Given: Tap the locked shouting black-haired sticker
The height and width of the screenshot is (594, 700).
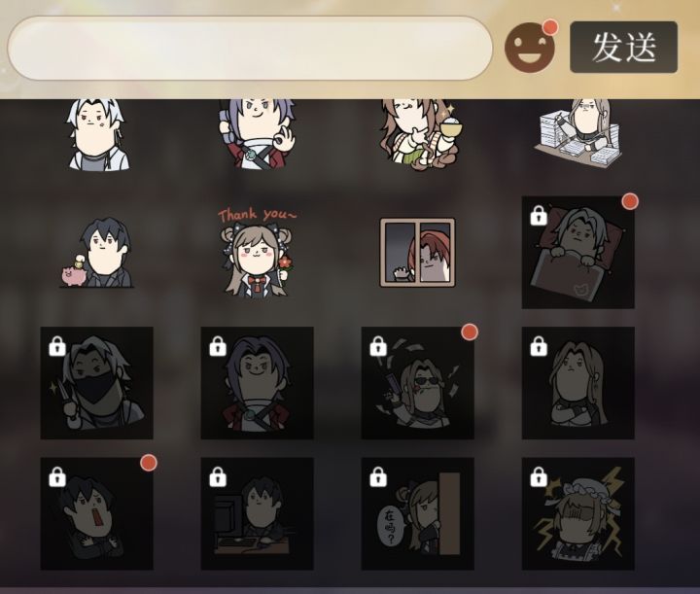Looking at the screenshot, I should [x=97, y=513].
